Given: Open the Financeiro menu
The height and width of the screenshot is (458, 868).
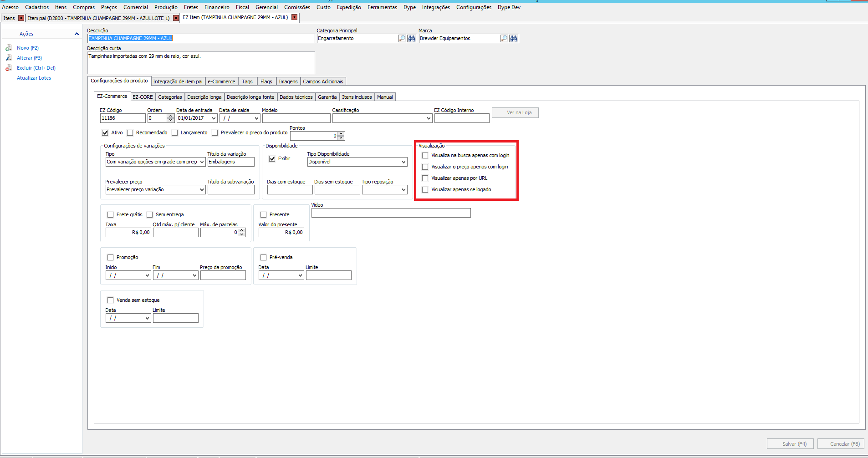Looking at the screenshot, I should pyautogui.click(x=217, y=7).
